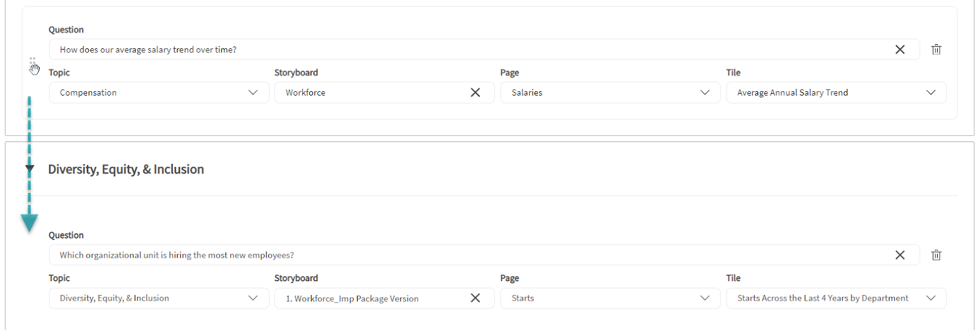The image size is (980, 330).
Task: Open the Diversity, Equity, & Inclusion topic dropdown
Action: pos(253,298)
